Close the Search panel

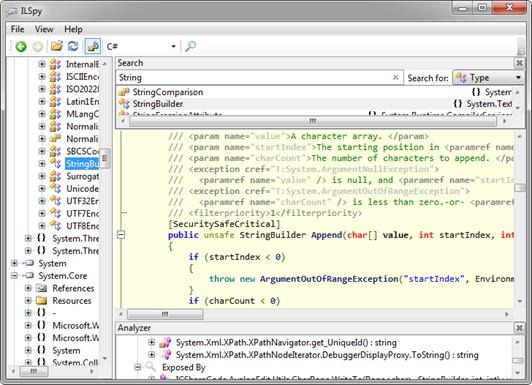[x=519, y=63]
